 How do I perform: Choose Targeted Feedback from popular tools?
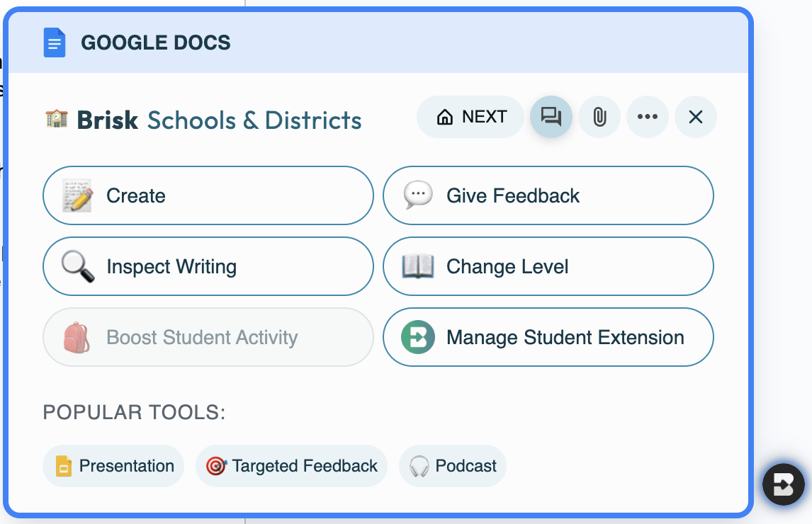(x=291, y=466)
